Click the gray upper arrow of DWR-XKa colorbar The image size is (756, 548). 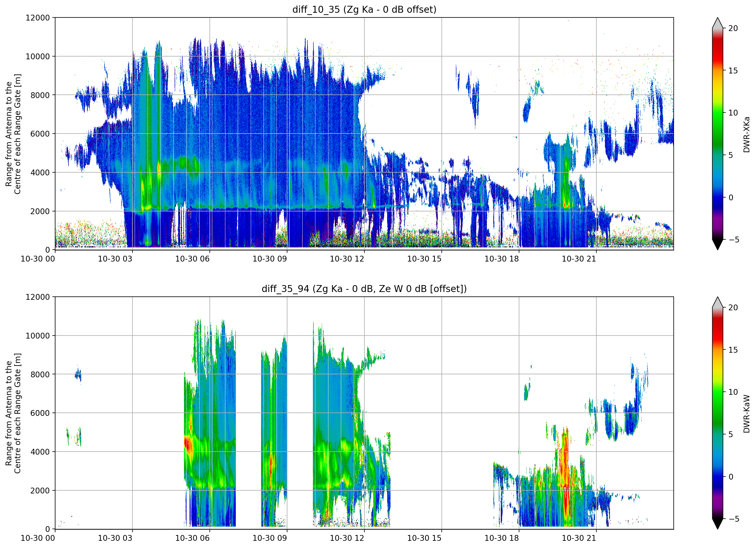click(717, 23)
